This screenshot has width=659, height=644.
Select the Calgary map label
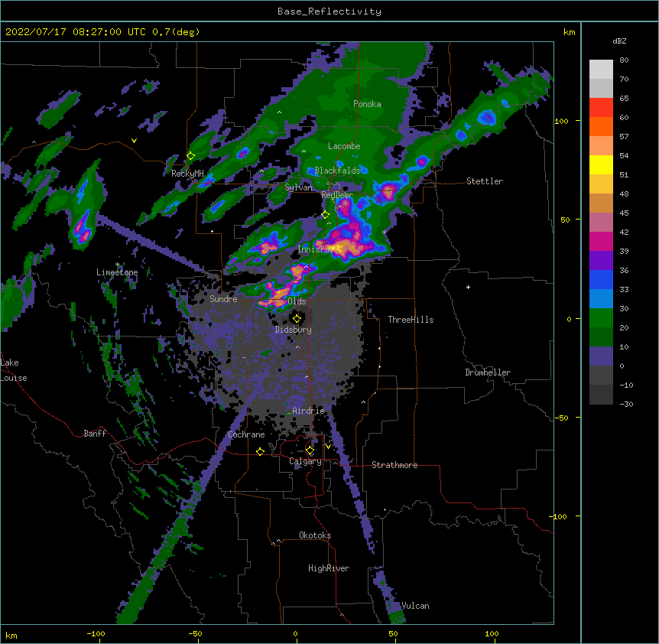pos(306,461)
